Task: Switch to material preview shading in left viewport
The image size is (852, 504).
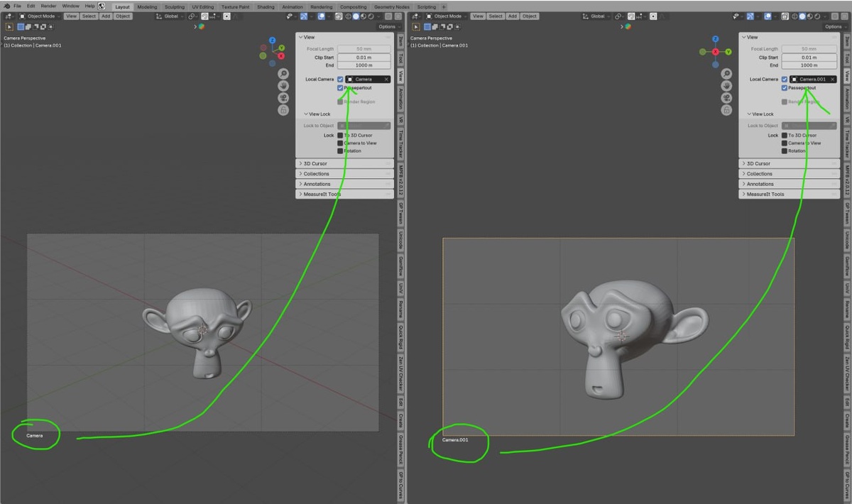Action: point(364,16)
